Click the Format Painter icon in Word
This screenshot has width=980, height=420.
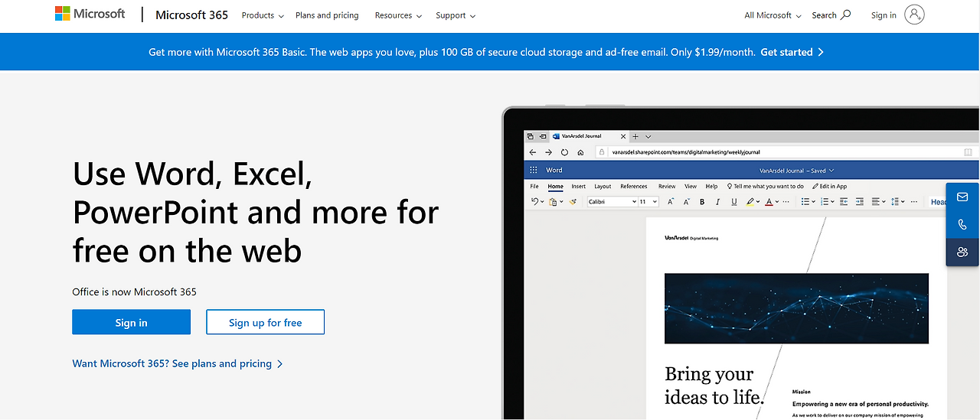point(573,202)
